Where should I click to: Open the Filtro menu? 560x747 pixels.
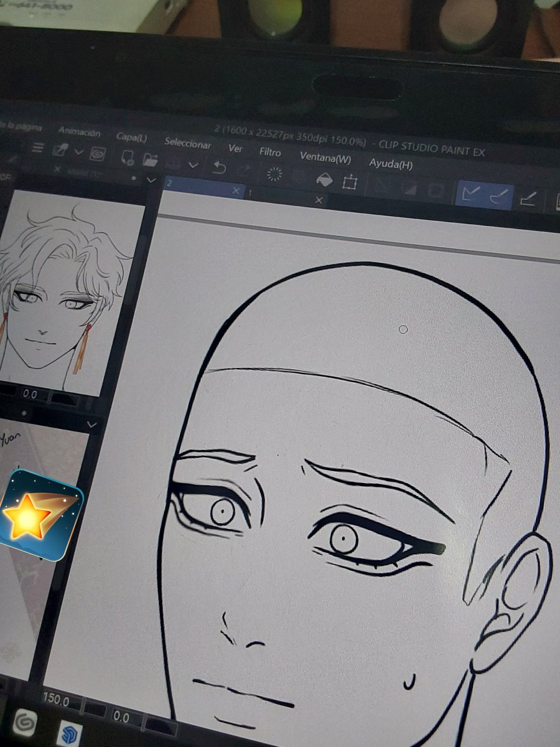(269, 152)
